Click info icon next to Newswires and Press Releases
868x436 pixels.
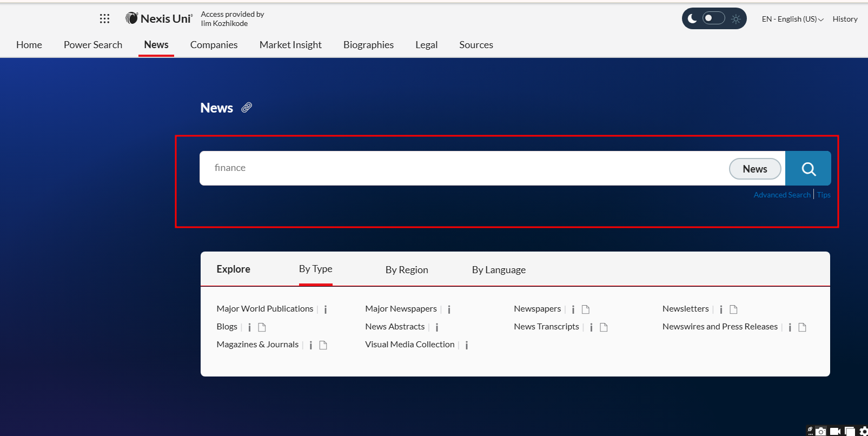[x=790, y=327]
